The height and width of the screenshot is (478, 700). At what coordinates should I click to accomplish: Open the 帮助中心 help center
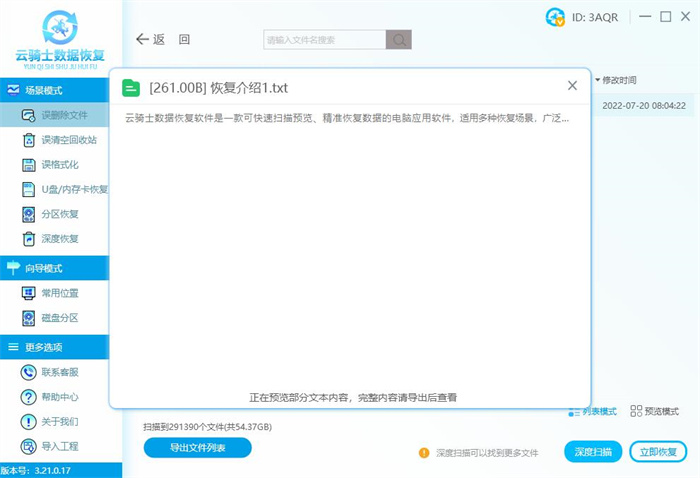point(59,397)
